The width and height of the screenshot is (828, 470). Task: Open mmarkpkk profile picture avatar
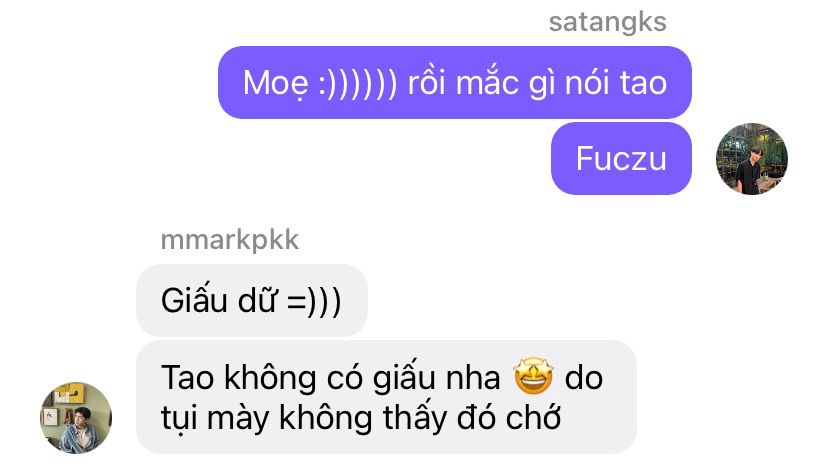pyautogui.click(x=76, y=418)
